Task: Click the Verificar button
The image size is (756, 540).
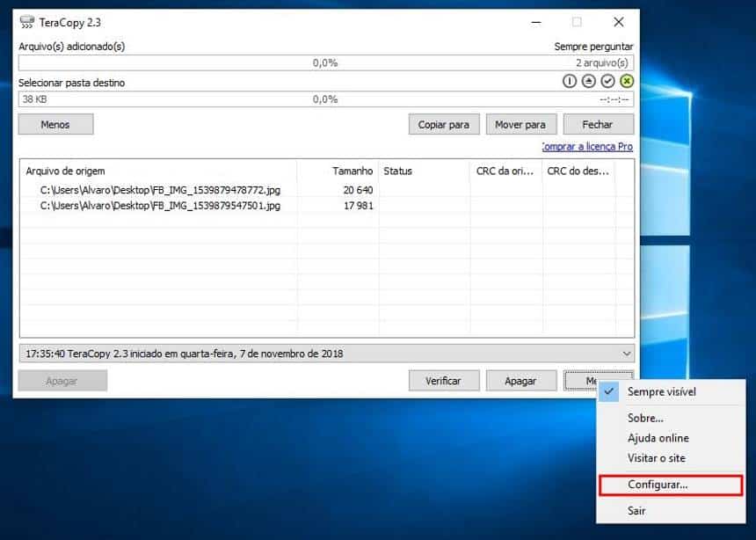Action: click(444, 381)
